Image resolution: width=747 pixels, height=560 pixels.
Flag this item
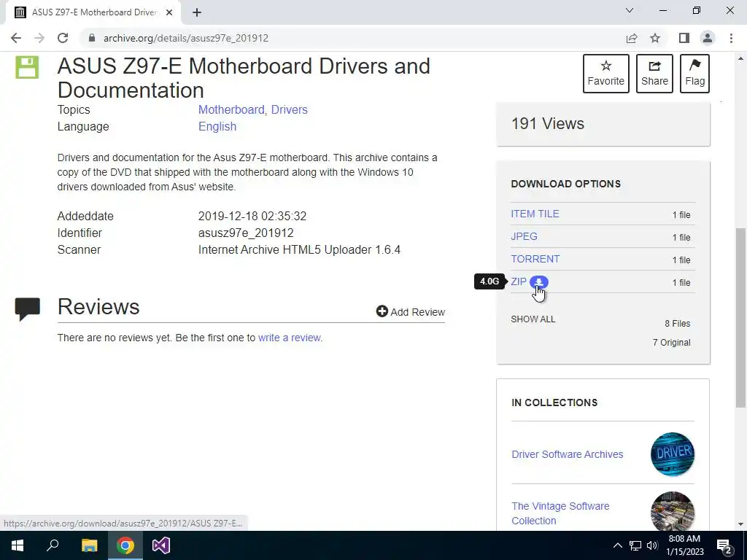tap(694, 74)
